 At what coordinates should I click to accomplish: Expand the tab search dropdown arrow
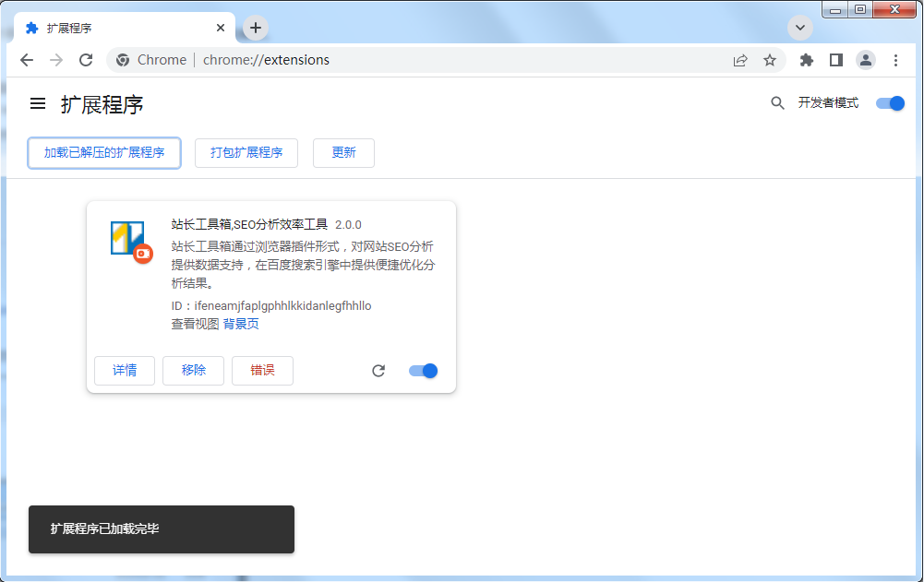800,28
